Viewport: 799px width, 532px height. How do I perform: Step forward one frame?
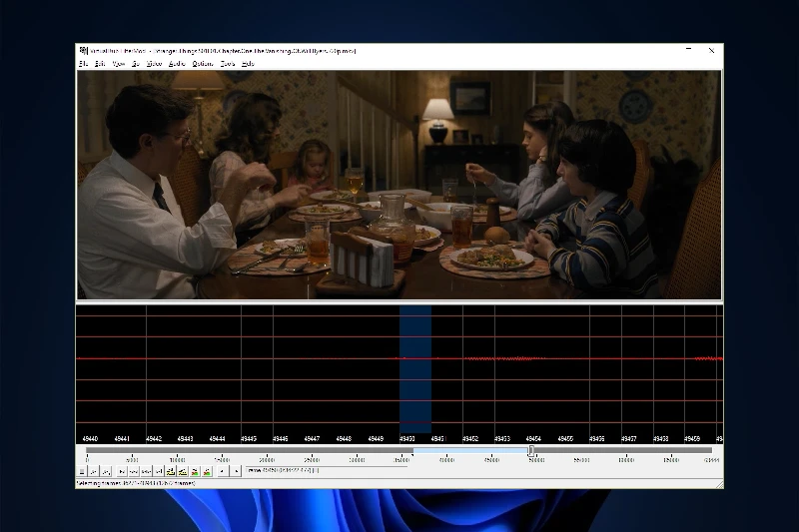tap(146, 471)
